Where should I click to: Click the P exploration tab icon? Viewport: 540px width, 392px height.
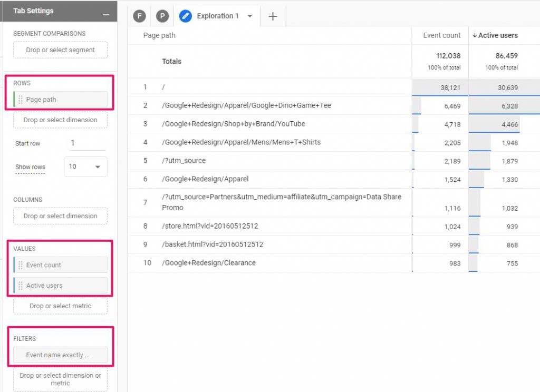(x=162, y=16)
